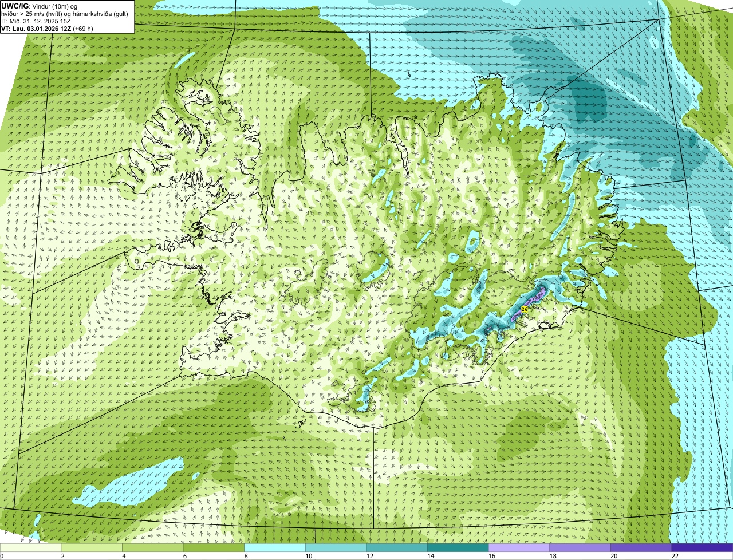Click the 14–16 m/s dark teal legend swatch
This screenshot has width=733, height=560.
tap(458, 547)
